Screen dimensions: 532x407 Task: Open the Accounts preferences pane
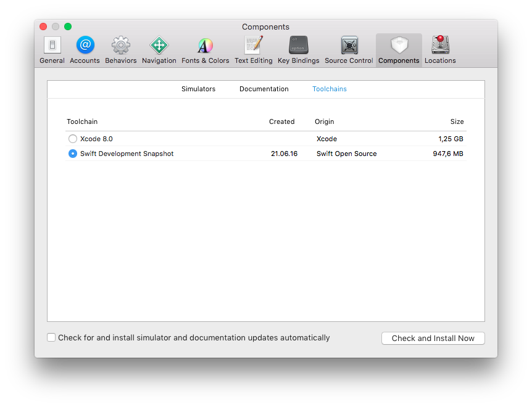85,50
